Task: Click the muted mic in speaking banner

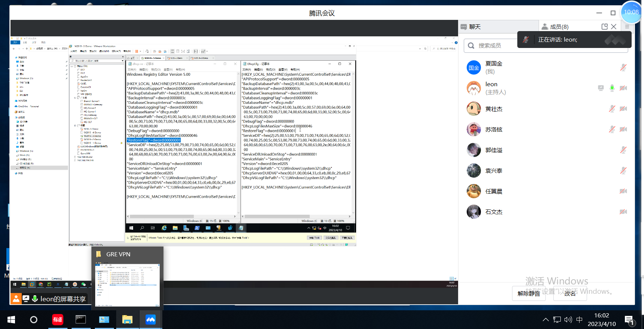Action: 526,40
